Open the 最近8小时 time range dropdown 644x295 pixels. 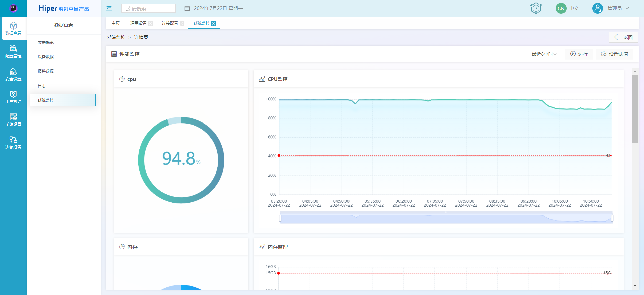tap(544, 54)
